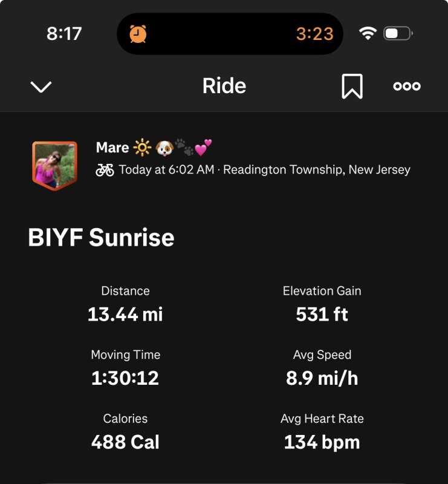Tap the orange 3:23 timer countdown
The width and height of the screenshot is (448, 484).
tap(315, 34)
